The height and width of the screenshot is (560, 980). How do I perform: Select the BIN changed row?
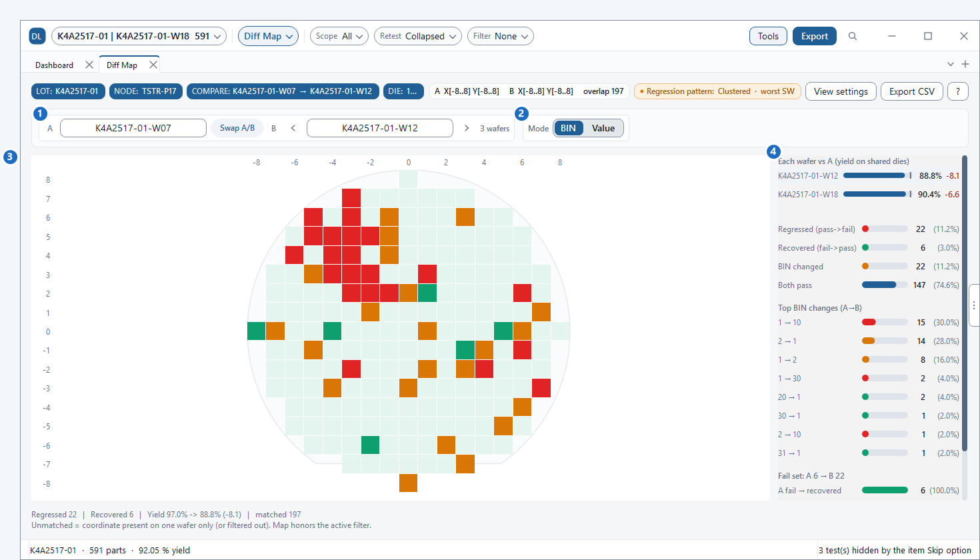pos(869,266)
